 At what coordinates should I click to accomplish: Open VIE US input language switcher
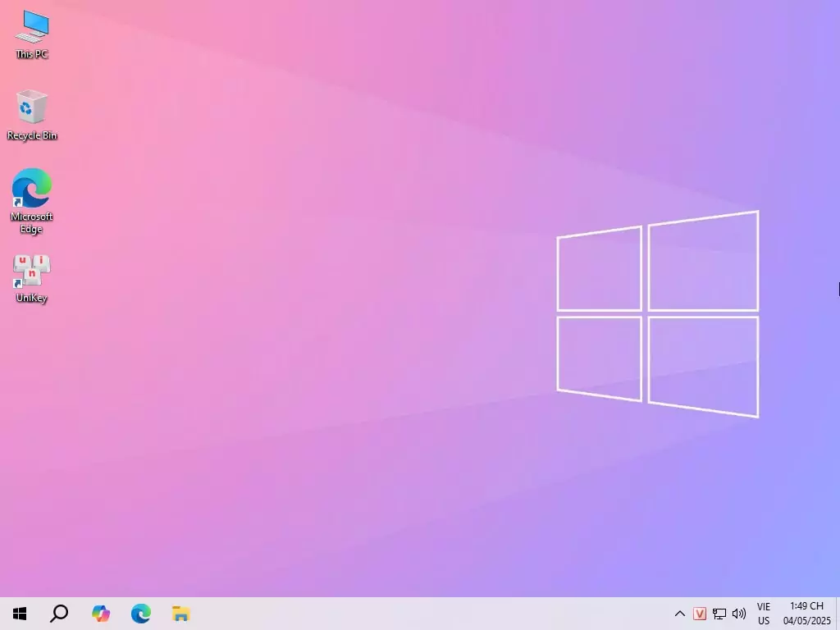coord(764,614)
